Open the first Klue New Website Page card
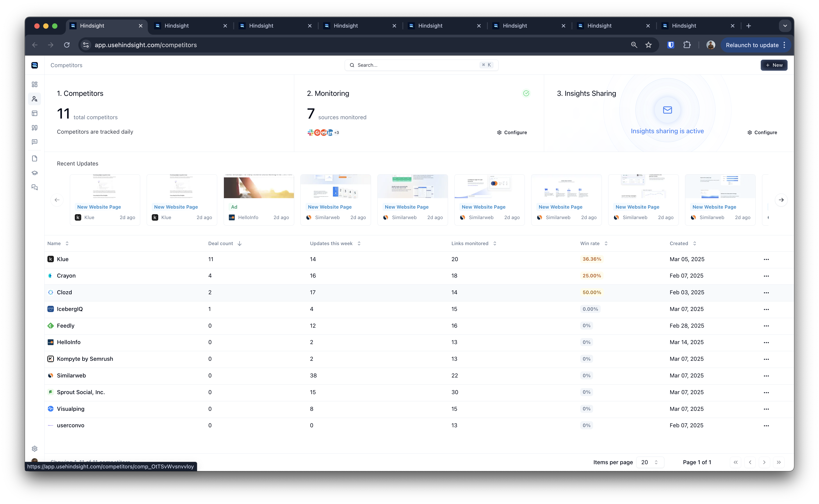The height and width of the screenshot is (504, 819). tap(105, 200)
